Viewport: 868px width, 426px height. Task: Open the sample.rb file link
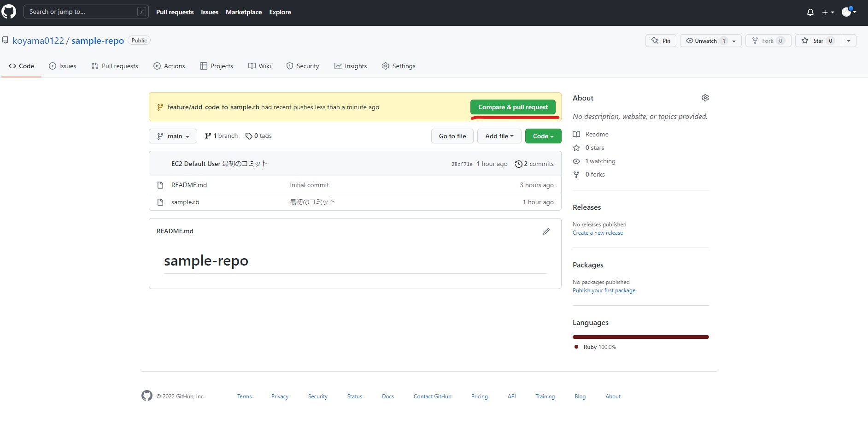[185, 202]
